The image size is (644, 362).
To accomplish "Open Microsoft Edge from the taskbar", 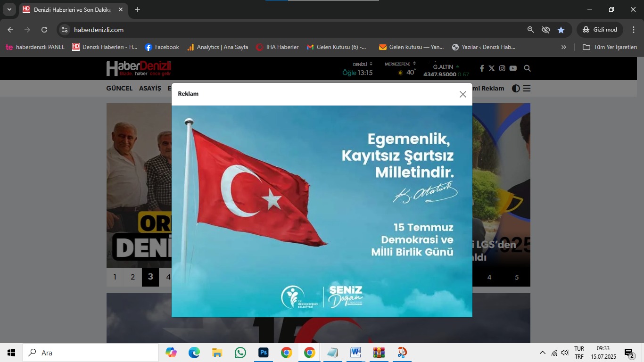I will point(194,353).
